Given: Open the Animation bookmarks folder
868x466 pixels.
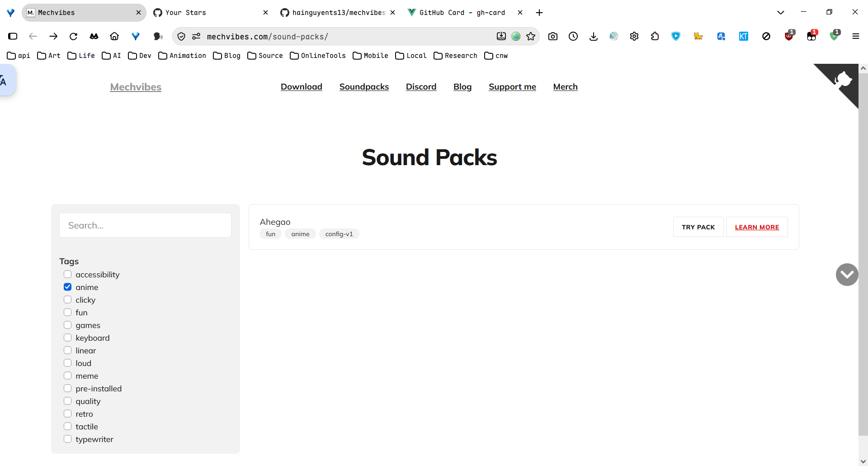Looking at the screenshot, I should coord(182,56).
